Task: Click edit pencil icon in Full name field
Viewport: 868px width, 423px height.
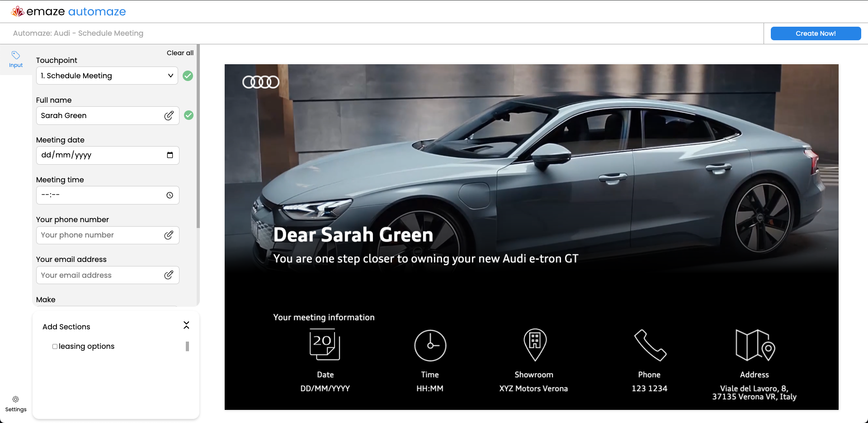Action: click(169, 116)
